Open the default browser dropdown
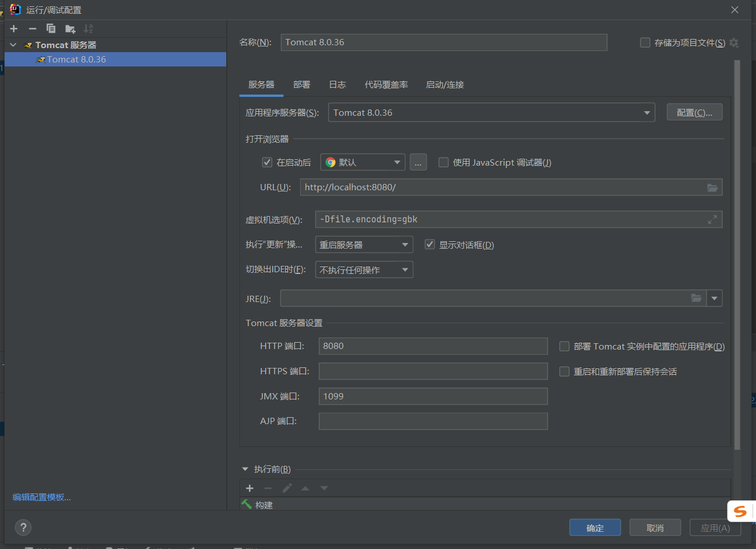 (x=363, y=162)
